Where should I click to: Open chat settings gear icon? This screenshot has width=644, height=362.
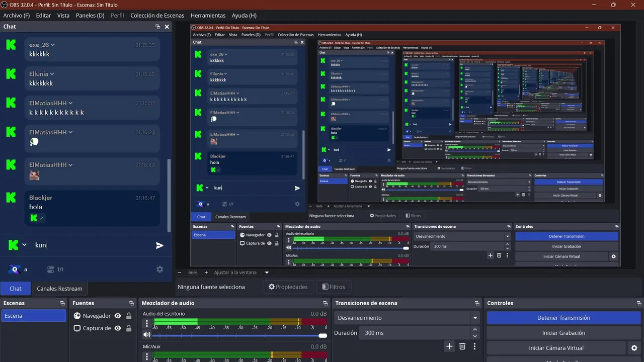tap(159, 269)
